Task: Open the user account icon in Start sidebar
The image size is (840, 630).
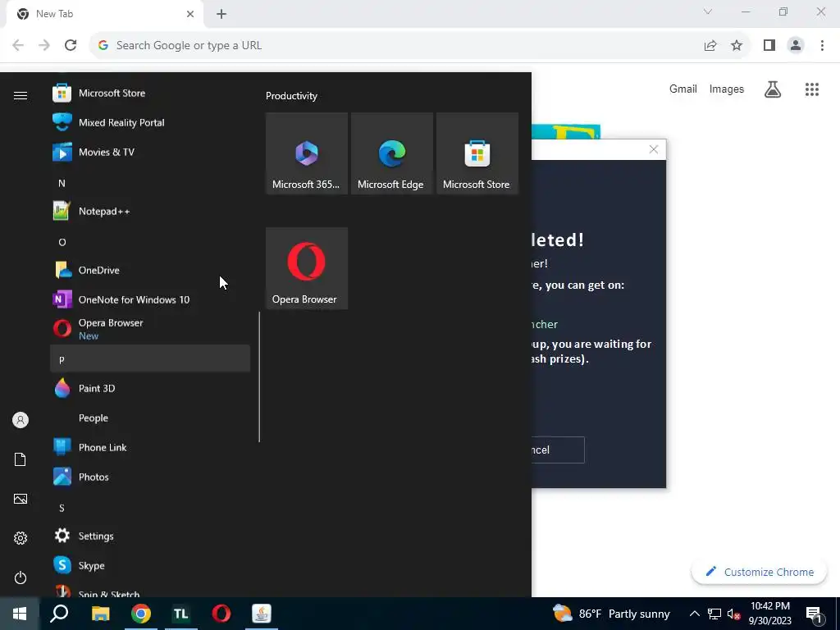Action: tap(21, 420)
